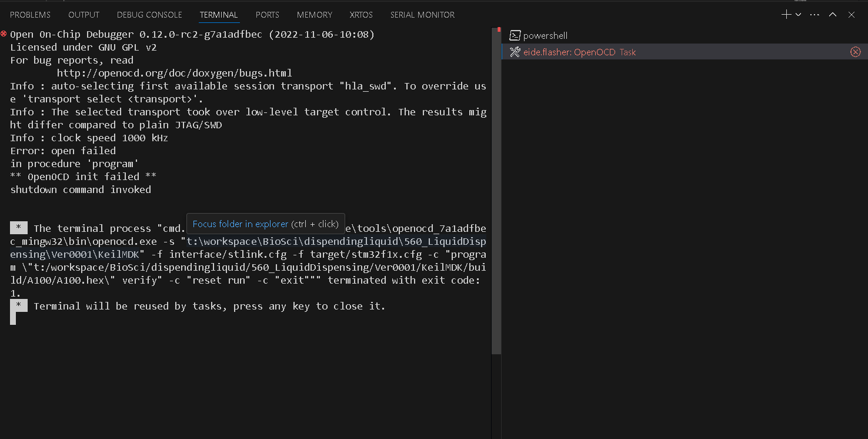The width and height of the screenshot is (868, 439).
Task: Create a new terminal with plus icon
Action: coord(786,15)
